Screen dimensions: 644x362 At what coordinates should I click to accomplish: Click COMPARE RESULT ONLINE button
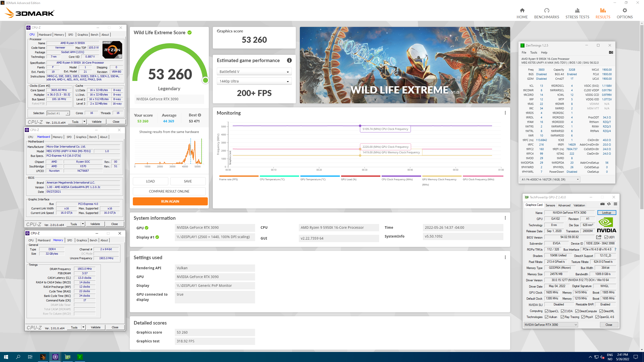pos(169,191)
